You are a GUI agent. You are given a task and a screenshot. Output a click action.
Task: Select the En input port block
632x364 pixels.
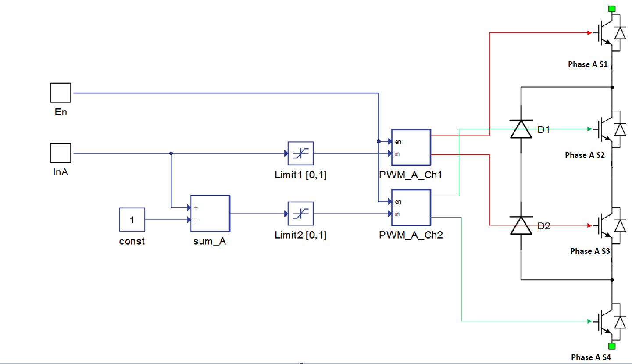click(x=61, y=93)
